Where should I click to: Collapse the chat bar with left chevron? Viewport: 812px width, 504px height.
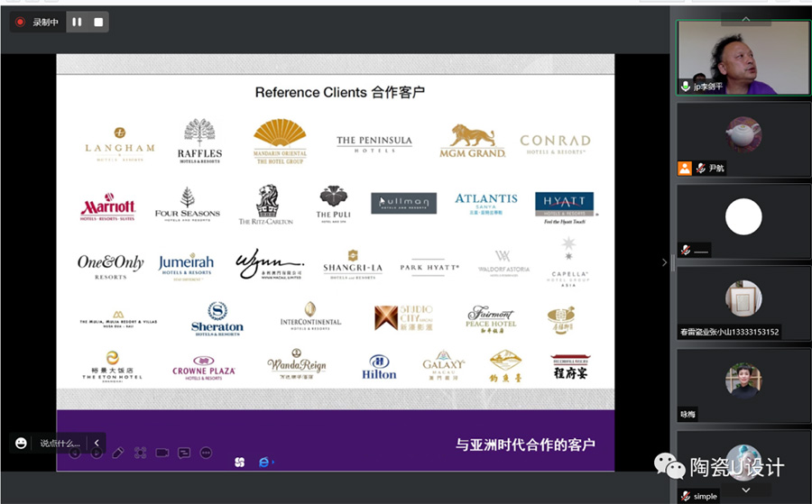click(97, 443)
